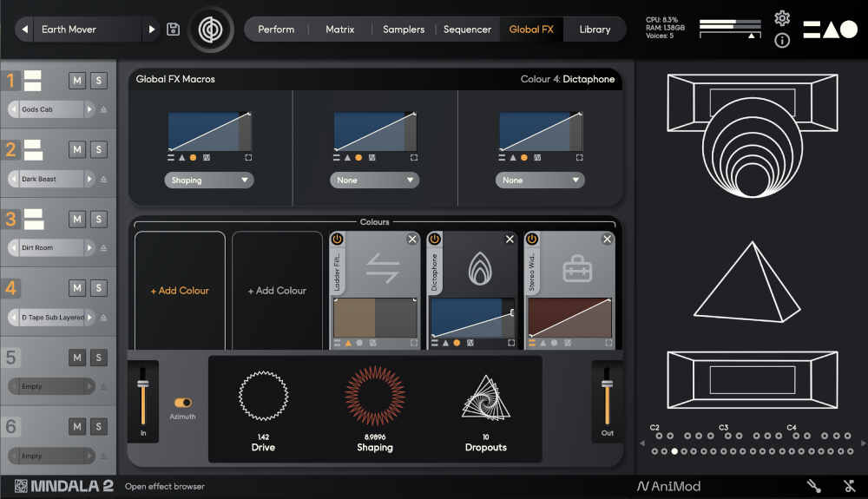The height and width of the screenshot is (499, 868).
Task: Switch to the Matrix tab
Action: 339,30
